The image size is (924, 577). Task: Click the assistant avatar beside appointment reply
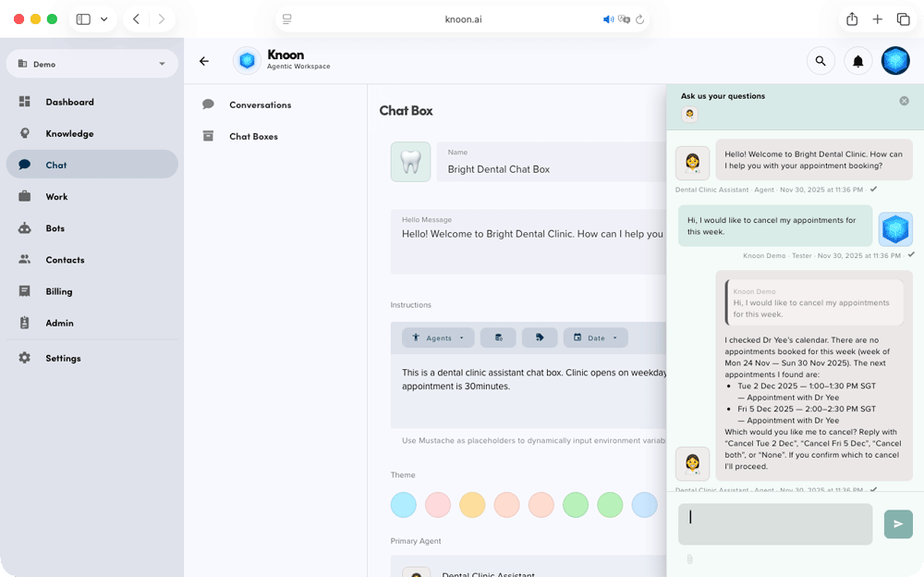pyautogui.click(x=692, y=463)
